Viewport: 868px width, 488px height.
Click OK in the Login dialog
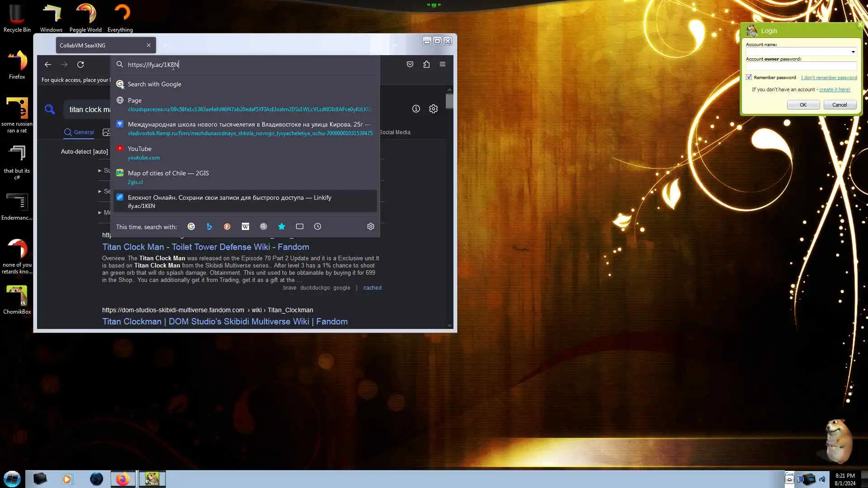coord(803,105)
